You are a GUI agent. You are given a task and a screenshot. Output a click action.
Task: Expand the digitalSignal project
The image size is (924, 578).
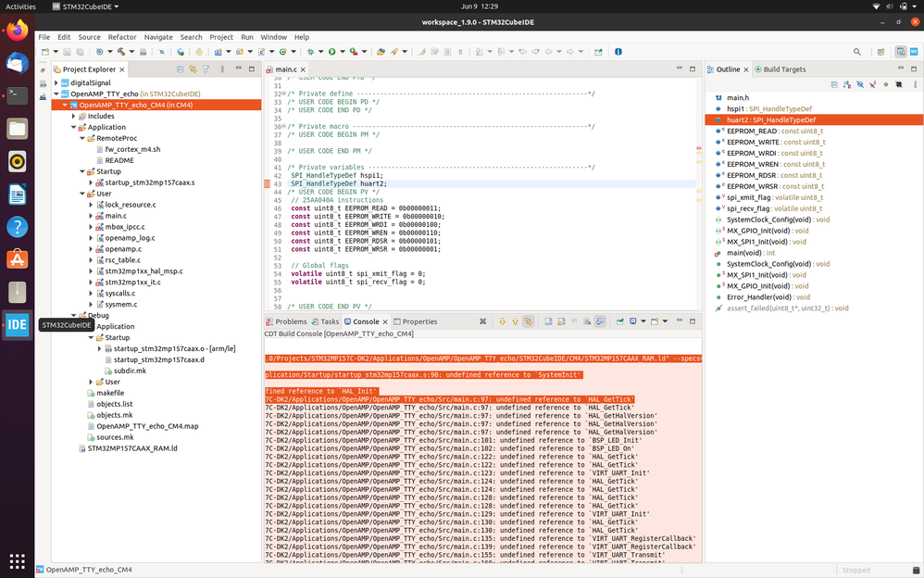pos(56,82)
